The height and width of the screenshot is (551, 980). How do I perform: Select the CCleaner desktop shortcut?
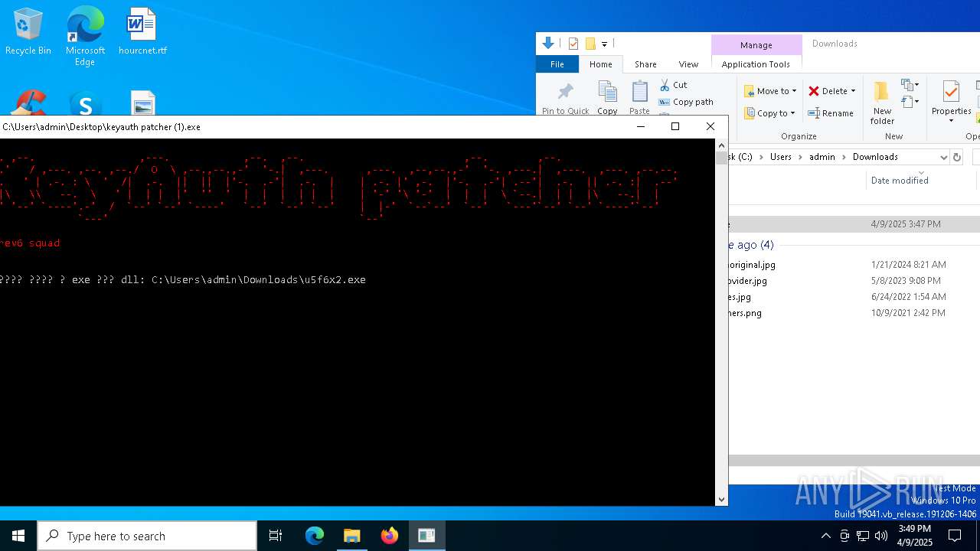(x=28, y=104)
